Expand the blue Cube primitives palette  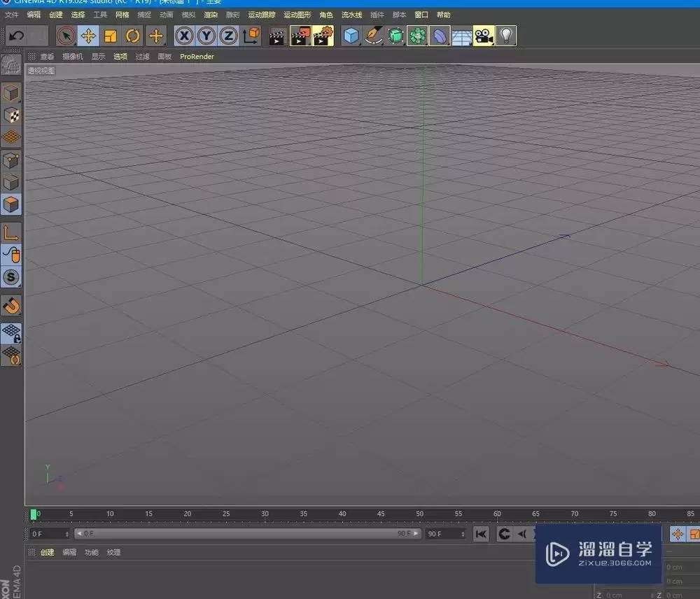coord(351,36)
